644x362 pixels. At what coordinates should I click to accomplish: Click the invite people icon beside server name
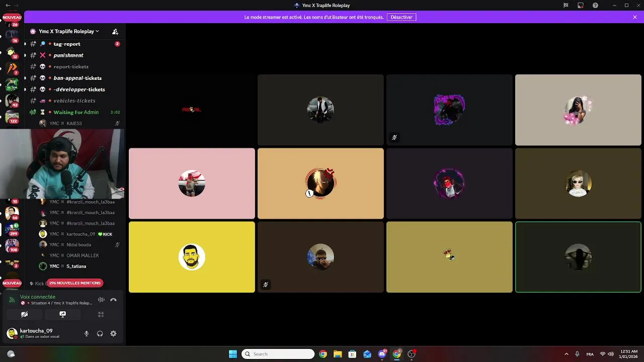coord(115,31)
